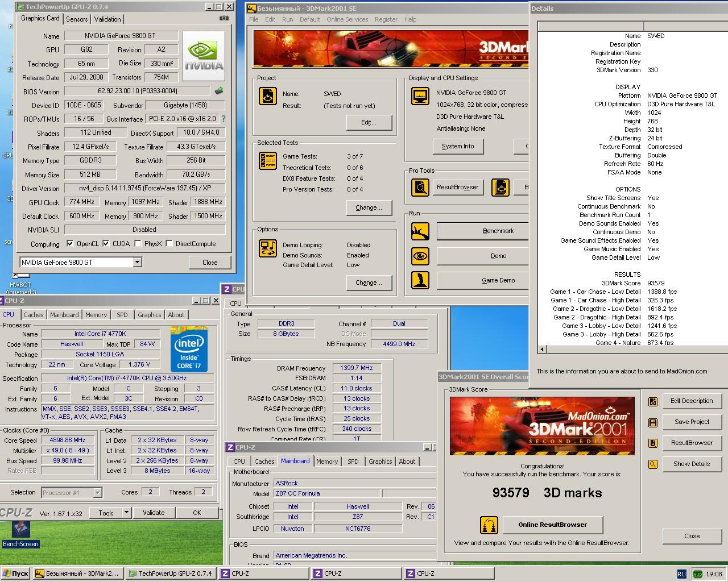Open the NVIDIA GeForce 9800 GT GPU dropdown
This screenshot has width=728, height=582.
[137, 262]
